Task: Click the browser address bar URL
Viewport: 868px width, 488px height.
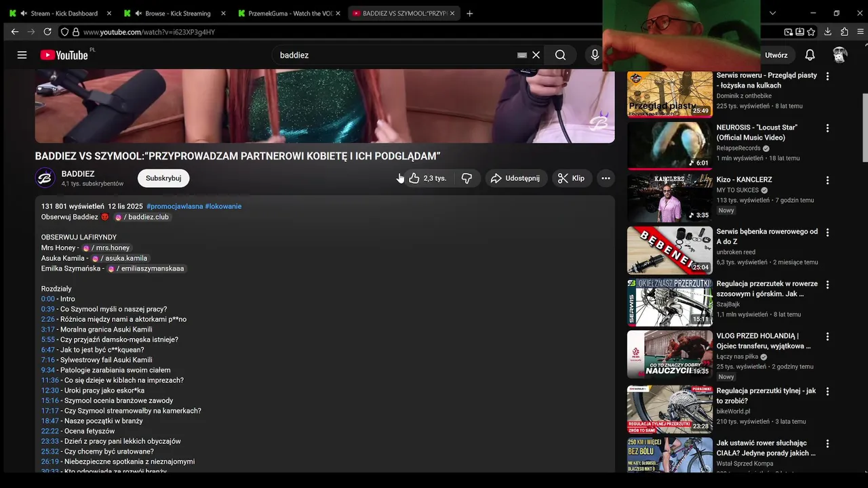Action: (149, 32)
